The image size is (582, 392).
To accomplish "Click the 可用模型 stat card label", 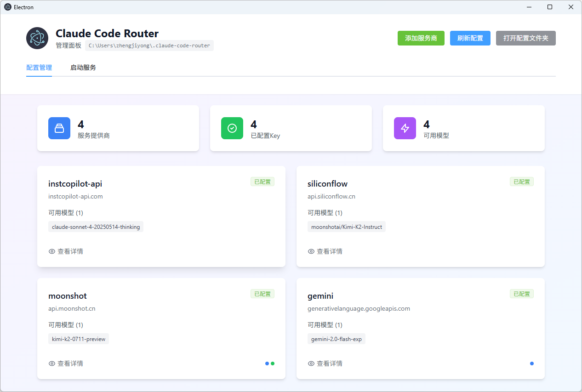I will point(436,136).
